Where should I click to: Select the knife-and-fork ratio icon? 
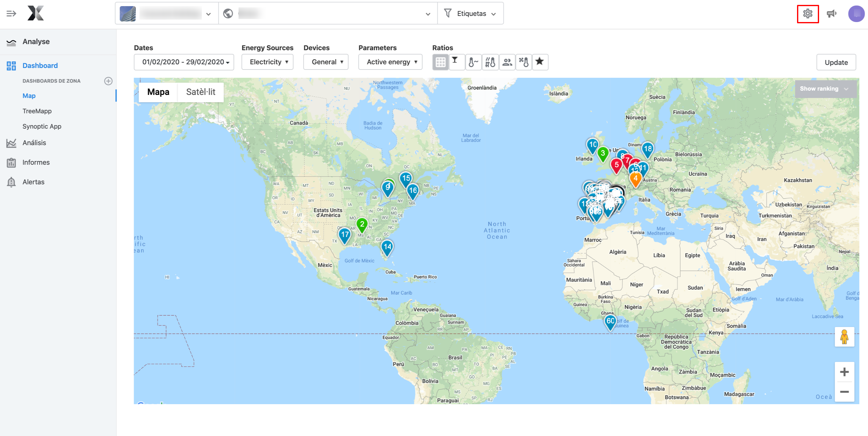[x=490, y=62]
